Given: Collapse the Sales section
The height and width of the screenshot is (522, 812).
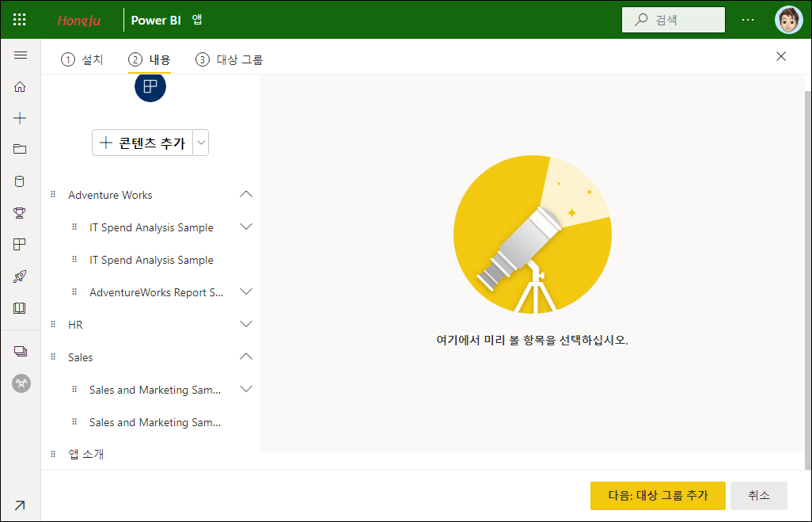Looking at the screenshot, I should tap(246, 356).
